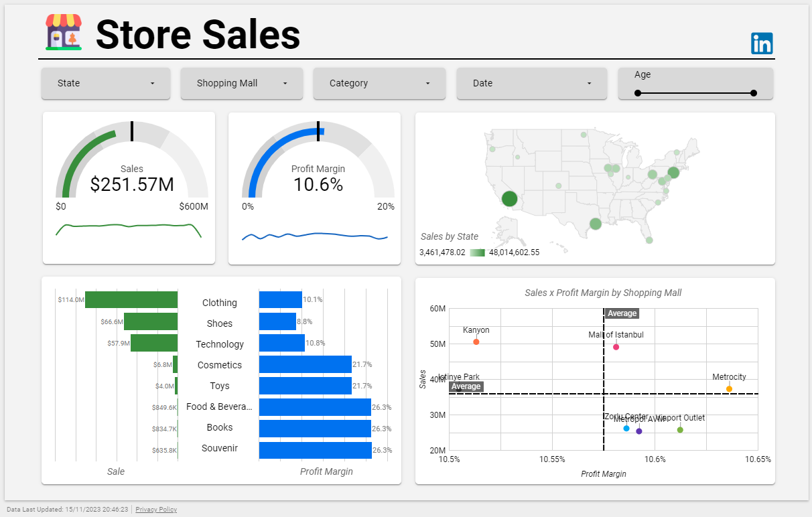
Task: Open the State filter dropdown
Action: coord(105,83)
